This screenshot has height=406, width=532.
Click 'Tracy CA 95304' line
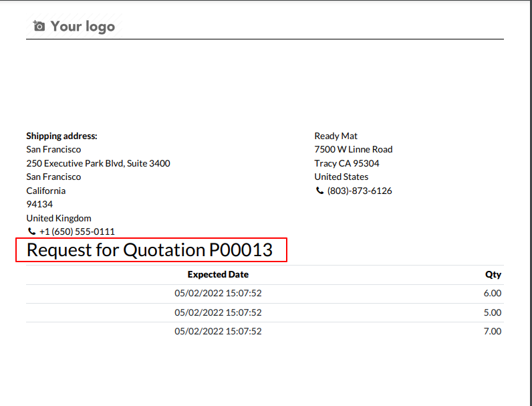pos(347,163)
